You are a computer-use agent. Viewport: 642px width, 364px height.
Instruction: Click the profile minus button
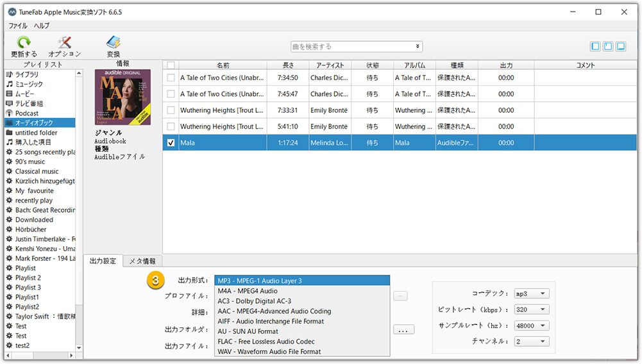400,296
